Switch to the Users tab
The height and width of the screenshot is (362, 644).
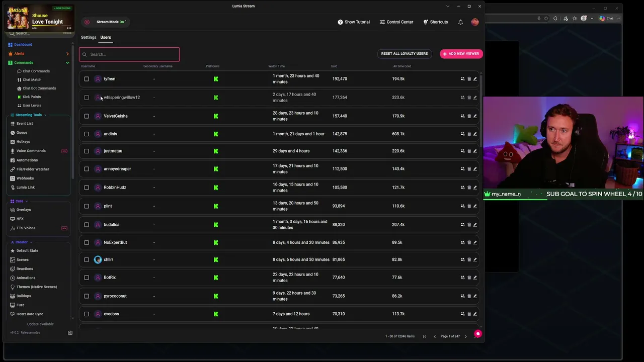[x=106, y=37]
